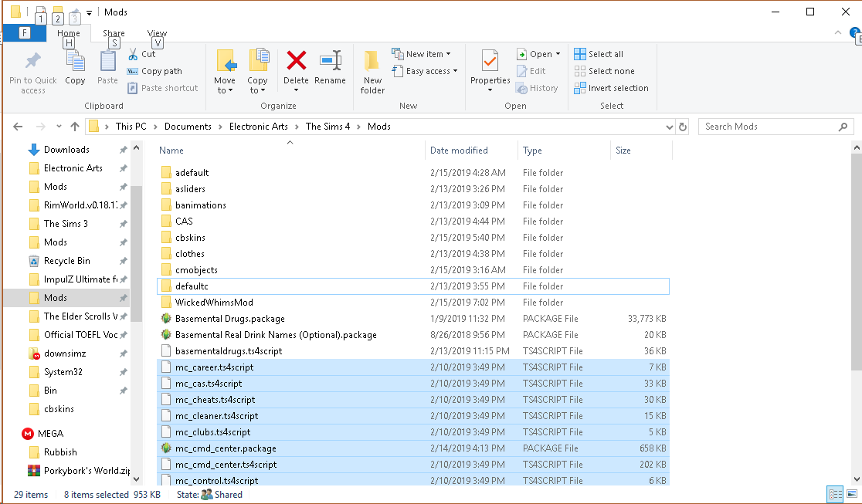Click Select none in ribbon
This screenshot has height=504, width=862.
tap(604, 71)
